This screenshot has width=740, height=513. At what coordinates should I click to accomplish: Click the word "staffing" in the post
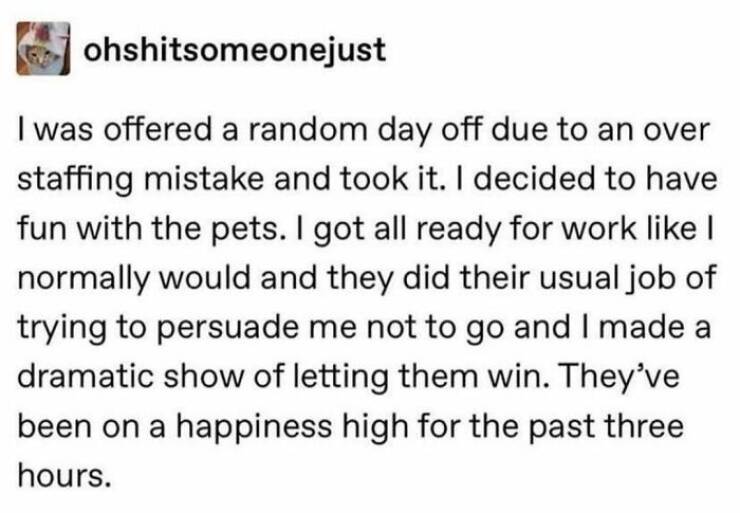pos(76,181)
